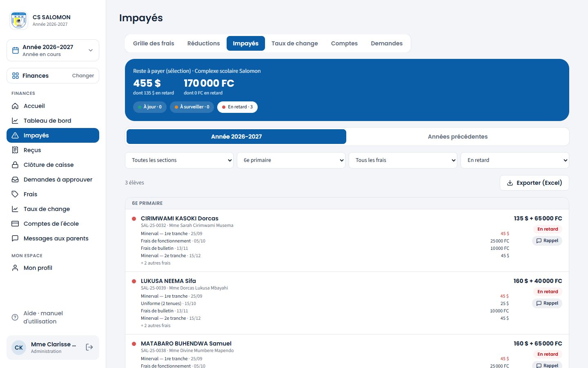
Task: Click the Accueil home icon
Action: [x=15, y=106]
